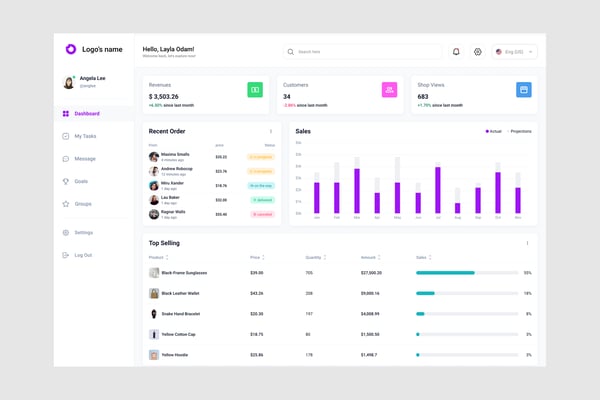The width and height of the screenshot is (600, 400).
Task: Open the Dashboard menu item
Action: 94,113
